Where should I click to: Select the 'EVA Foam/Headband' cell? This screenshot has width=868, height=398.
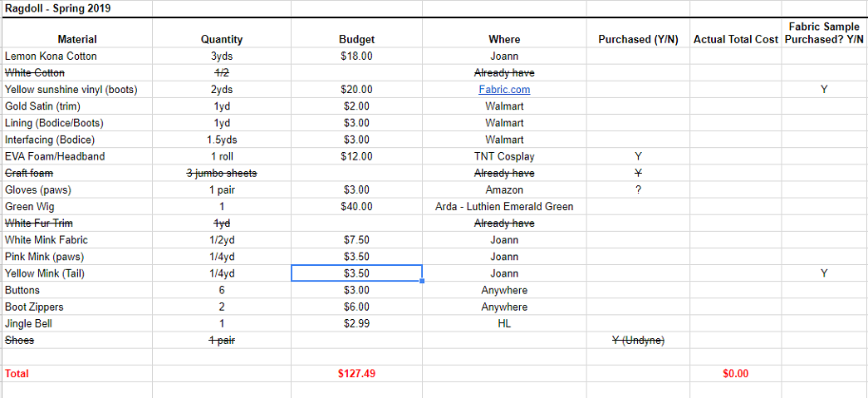[x=77, y=157]
